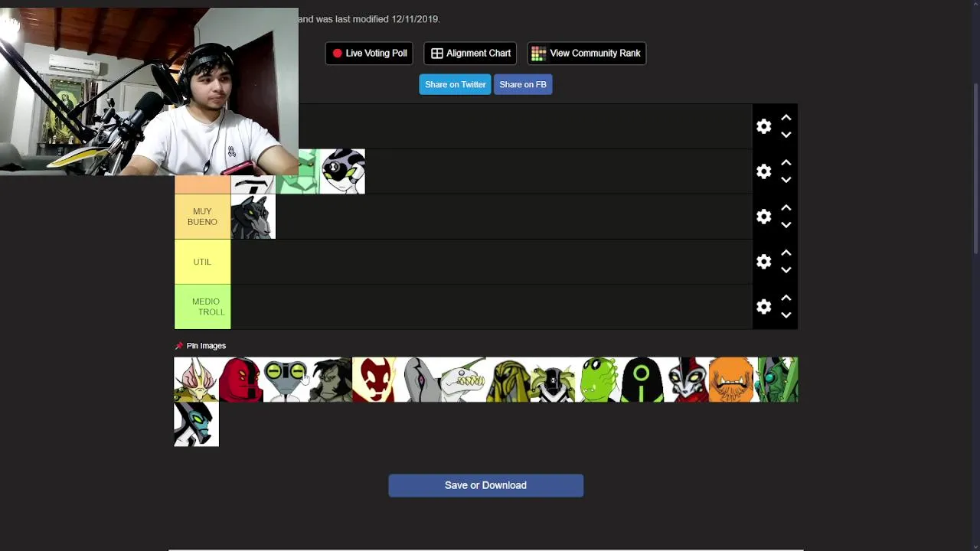Move UTIL row up
Image resolution: width=980 pixels, height=551 pixels.
tap(786, 253)
